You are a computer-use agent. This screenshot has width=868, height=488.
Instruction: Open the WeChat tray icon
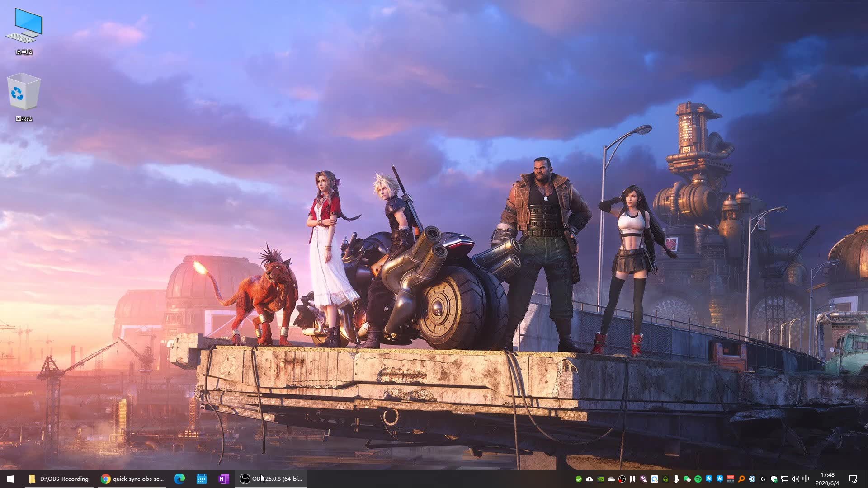coord(687,479)
